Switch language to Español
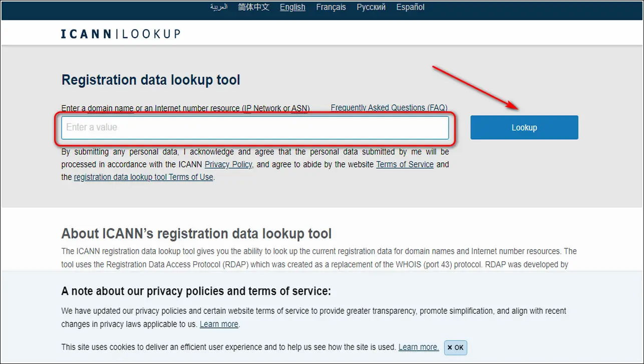The height and width of the screenshot is (364, 644). (x=410, y=7)
